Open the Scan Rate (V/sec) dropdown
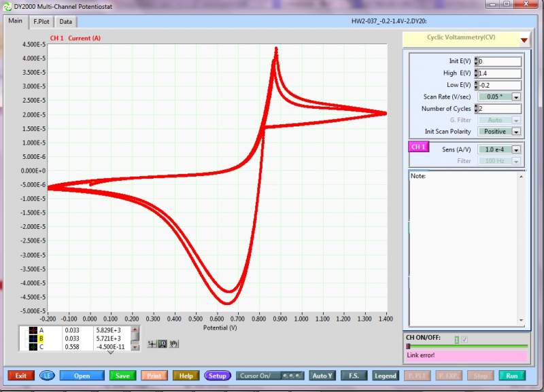 click(x=516, y=97)
